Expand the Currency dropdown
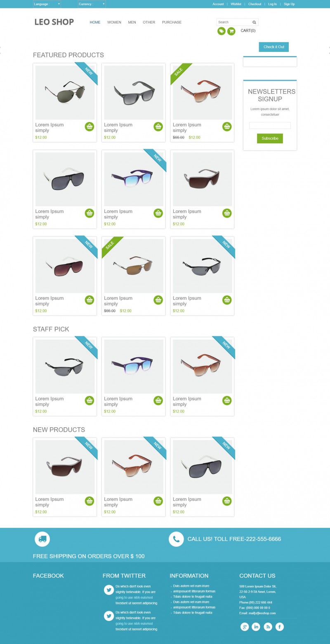The height and width of the screenshot is (644, 330). click(x=92, y=4)
